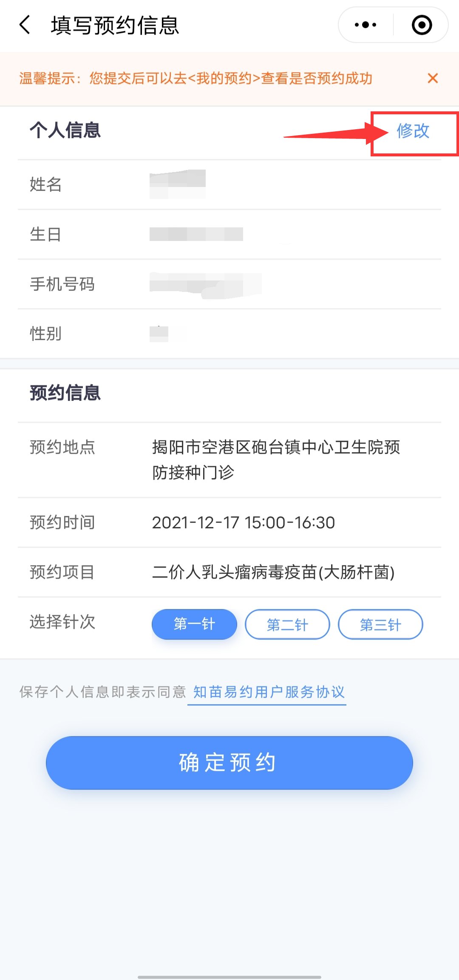Dismiss the orange reminder banner
The width and height of the screenshot is (459, 980).
click(x=433, y=78)
